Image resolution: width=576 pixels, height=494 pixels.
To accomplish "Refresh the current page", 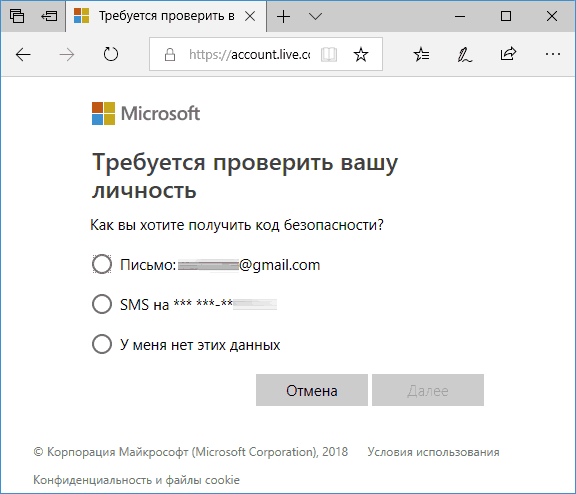I will coord(111,55).
